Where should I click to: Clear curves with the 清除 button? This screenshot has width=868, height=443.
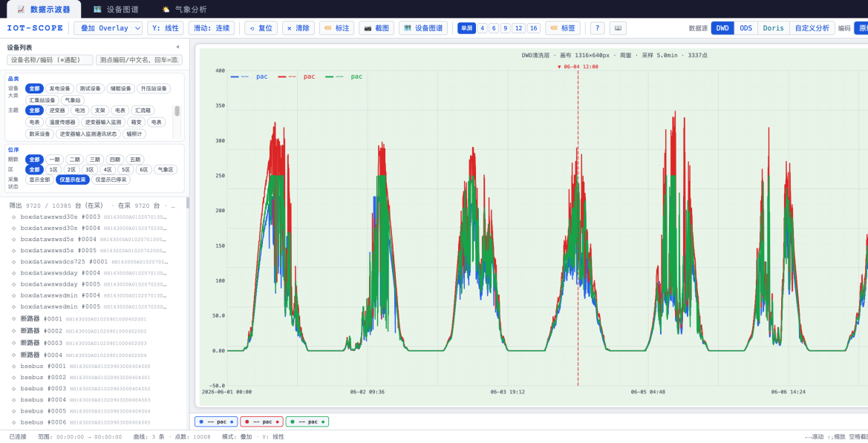point(298,28)
